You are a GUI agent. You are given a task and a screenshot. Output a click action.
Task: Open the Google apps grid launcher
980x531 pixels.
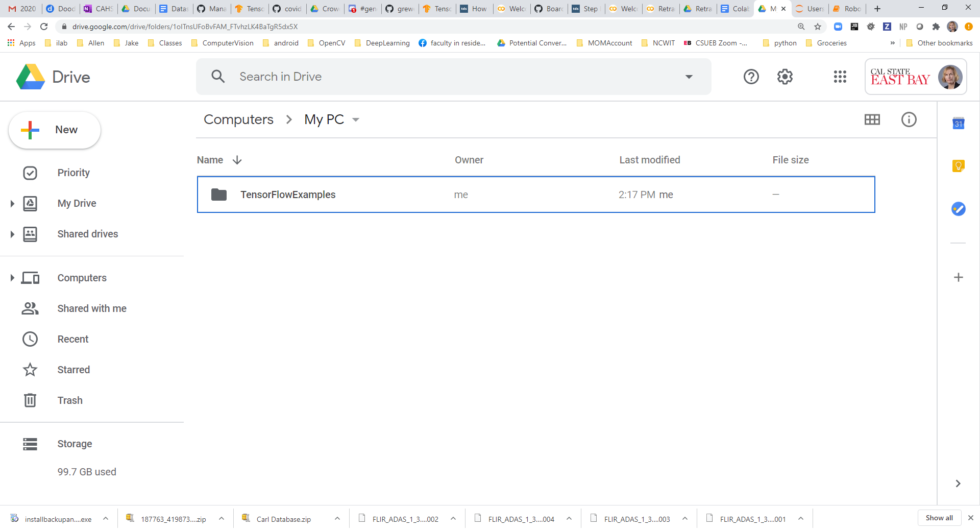[840, 77]
